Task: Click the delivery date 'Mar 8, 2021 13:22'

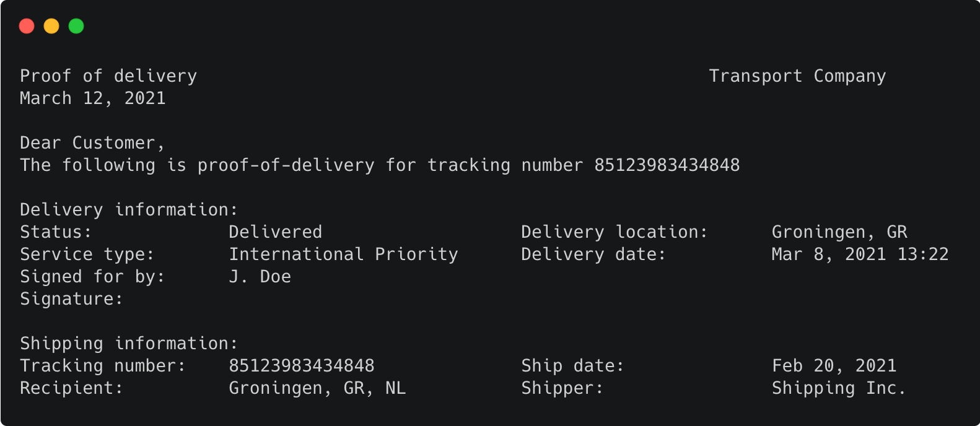Action: coord(860,254)
